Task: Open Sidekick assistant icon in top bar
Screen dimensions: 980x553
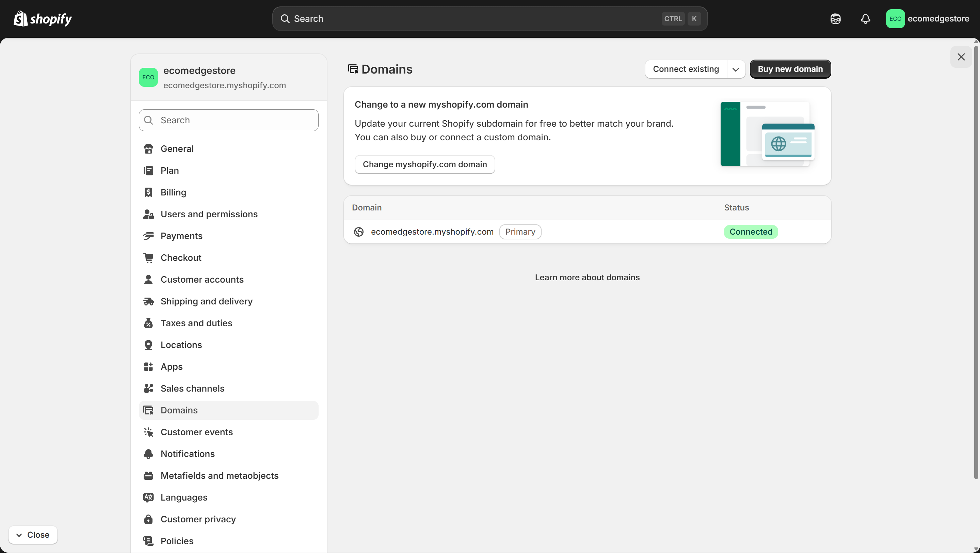Action: (835, 19)
